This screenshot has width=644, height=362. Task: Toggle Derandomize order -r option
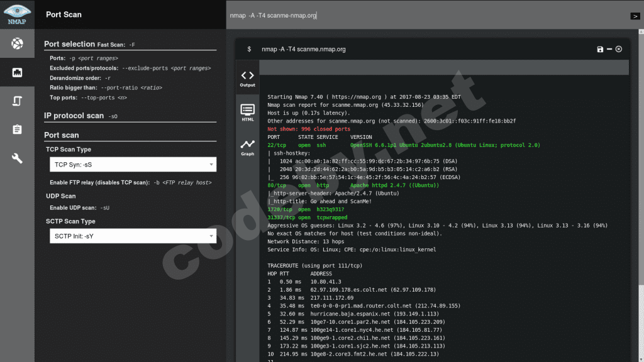tap(80, 78)
